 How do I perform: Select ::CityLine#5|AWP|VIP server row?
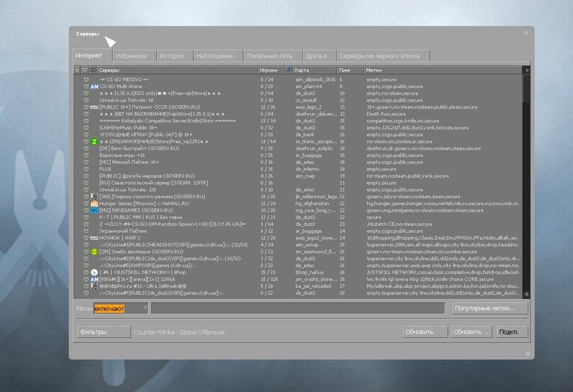click(298, 266)
